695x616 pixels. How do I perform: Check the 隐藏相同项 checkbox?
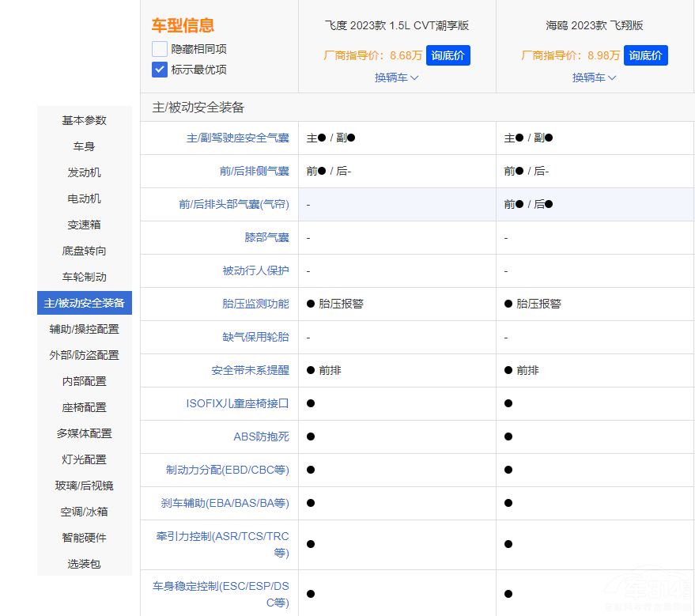[160, 49]
